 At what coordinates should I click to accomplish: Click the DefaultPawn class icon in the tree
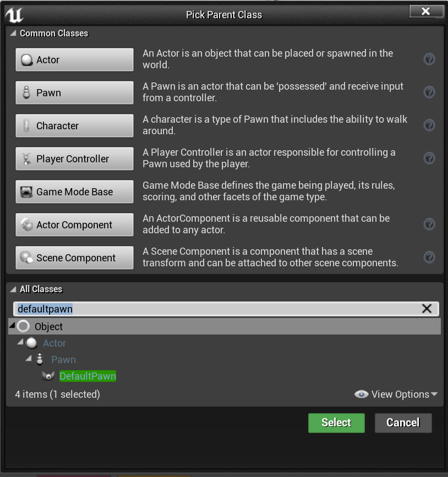point(48,376)
